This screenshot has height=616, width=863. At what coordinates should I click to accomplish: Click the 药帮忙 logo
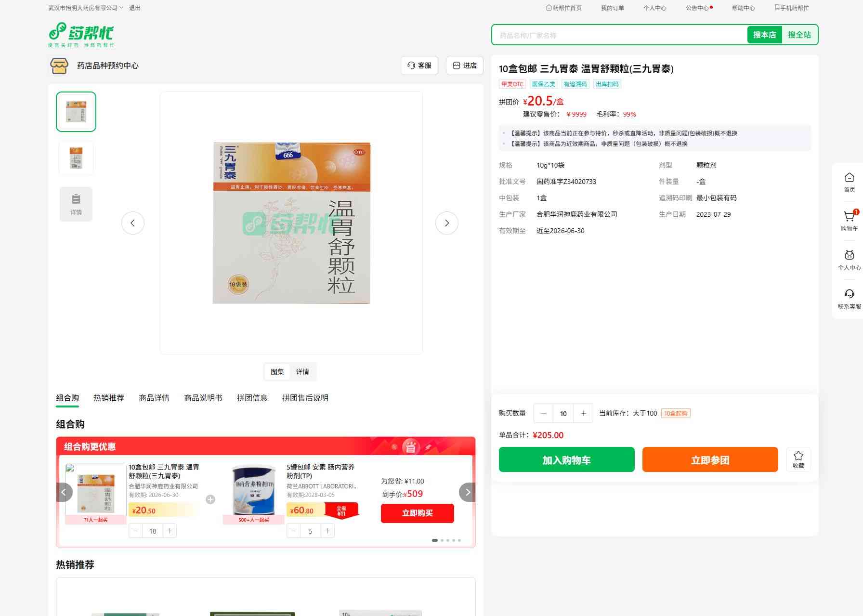pos(81,35)
